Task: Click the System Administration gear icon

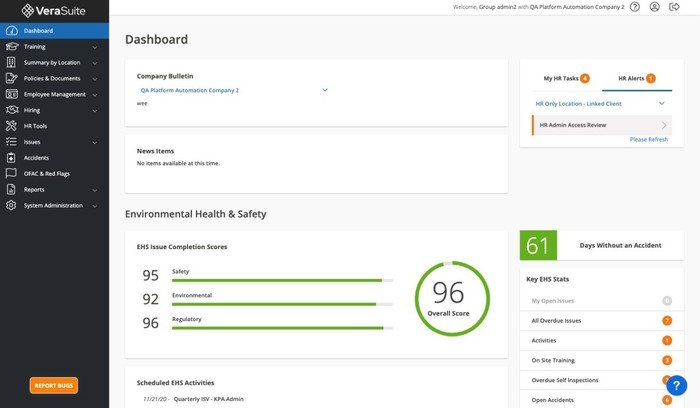Action: pyautogui.click(x=11, y=205)
